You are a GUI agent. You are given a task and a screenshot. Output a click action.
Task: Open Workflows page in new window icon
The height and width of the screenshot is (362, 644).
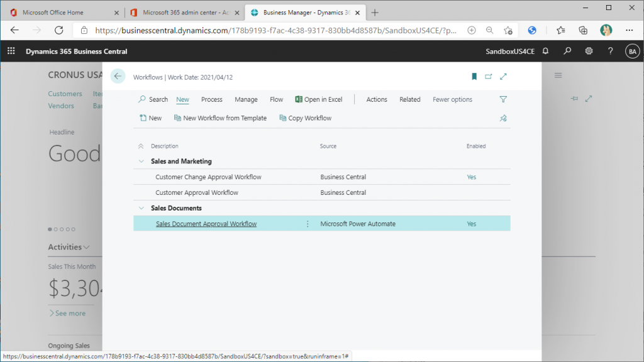489,77
